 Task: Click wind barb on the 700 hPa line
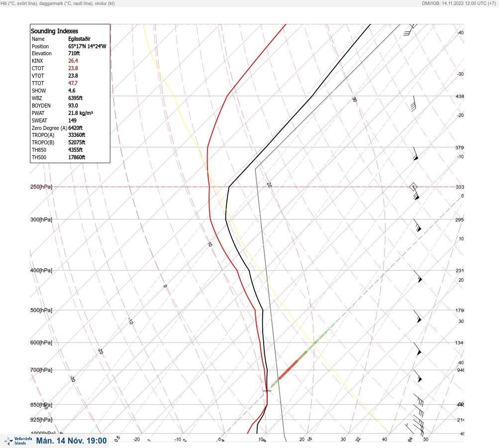[x=417, y=376]
